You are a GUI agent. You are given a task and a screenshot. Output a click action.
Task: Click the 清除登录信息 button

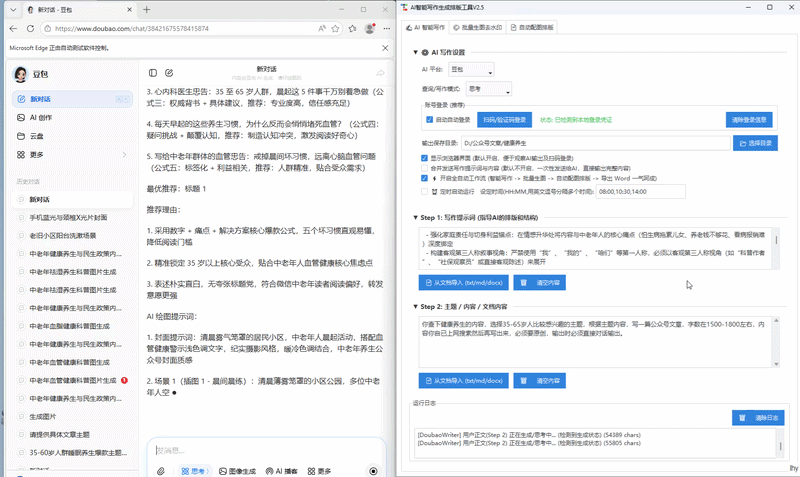pos(749,120)
